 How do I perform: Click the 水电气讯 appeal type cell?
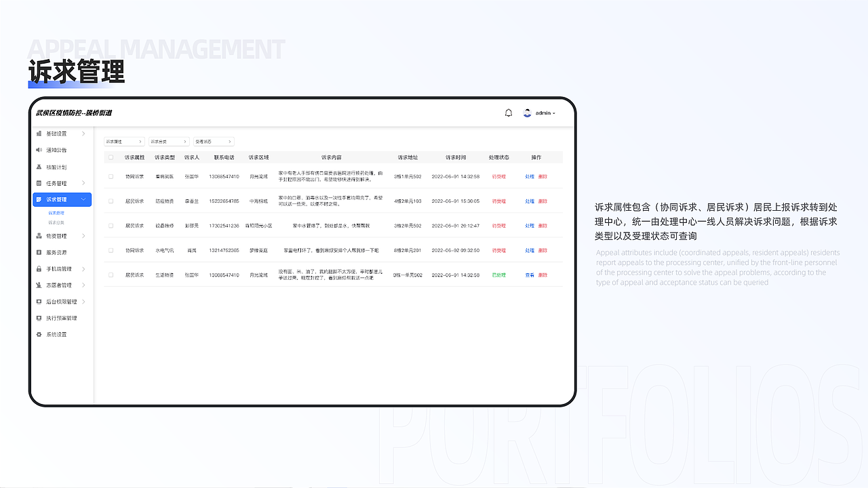point(165,250)
